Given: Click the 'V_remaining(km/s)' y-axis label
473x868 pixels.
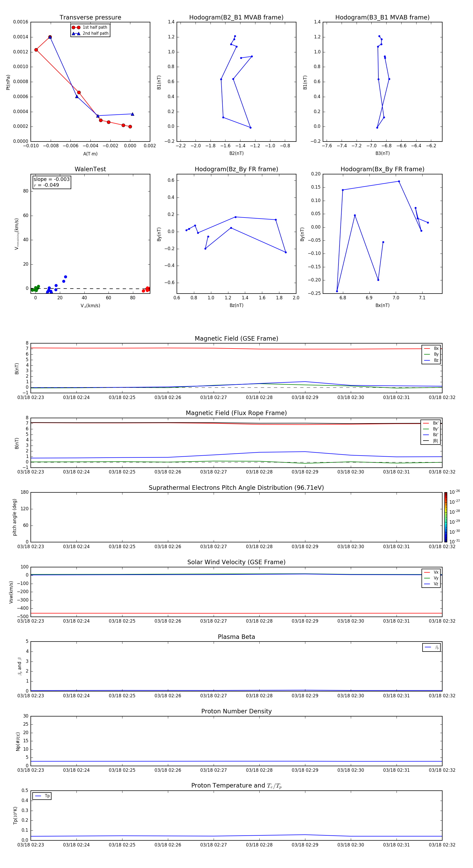Looking at the screenshot, I should [x=17, y=234].
